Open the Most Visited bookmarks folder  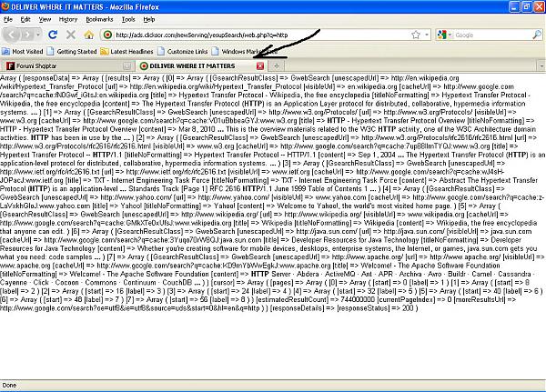pyautogui.click(x=22, y=52)
